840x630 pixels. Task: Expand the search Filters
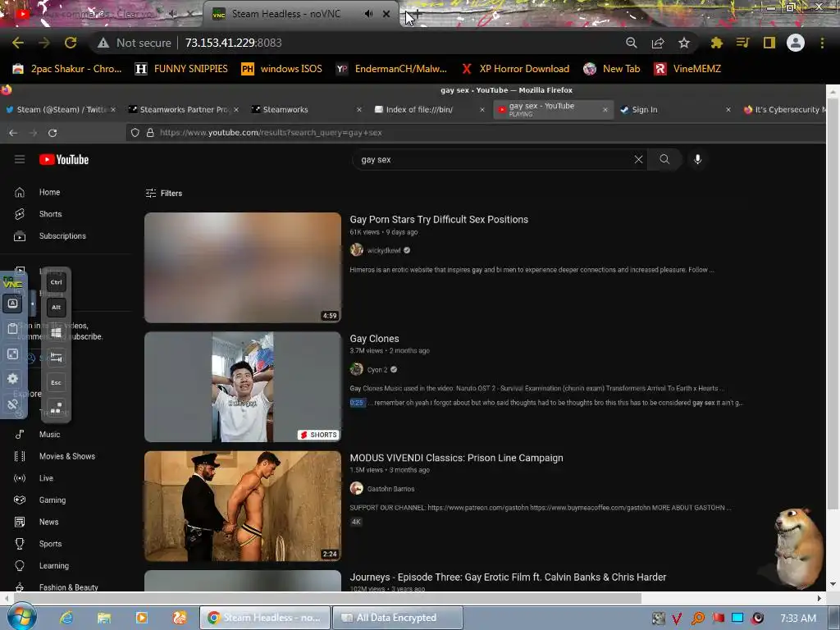(164, 194)
